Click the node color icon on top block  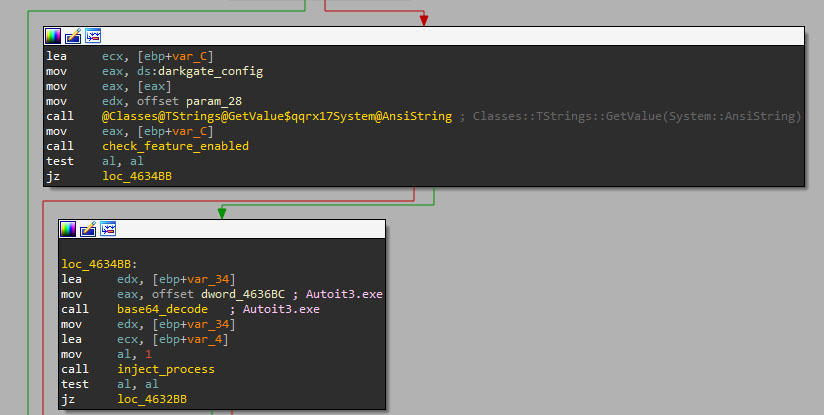pyautogui.click(x=54, y=36)
